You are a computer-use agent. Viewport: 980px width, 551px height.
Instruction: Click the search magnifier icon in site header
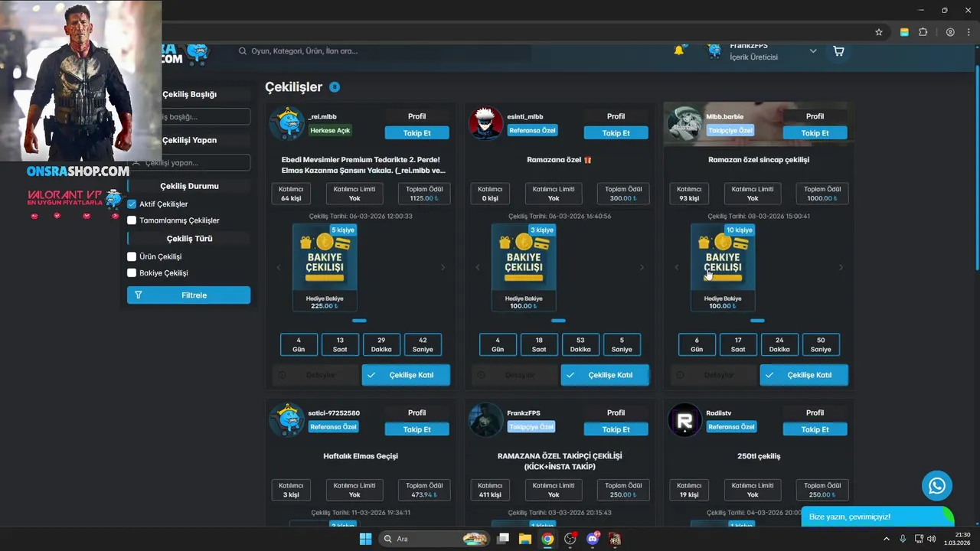pos(243,51)
